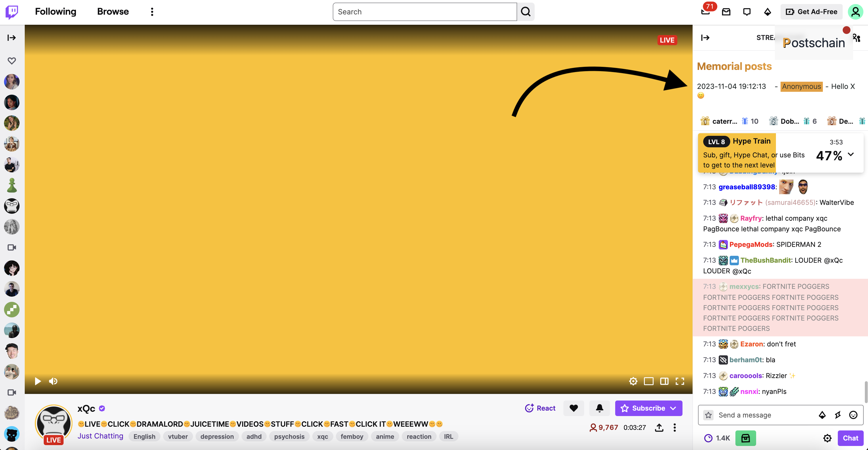Click the Postschain extension popup
Viewport: 868px width, 450px height.
tap(814, 43)
